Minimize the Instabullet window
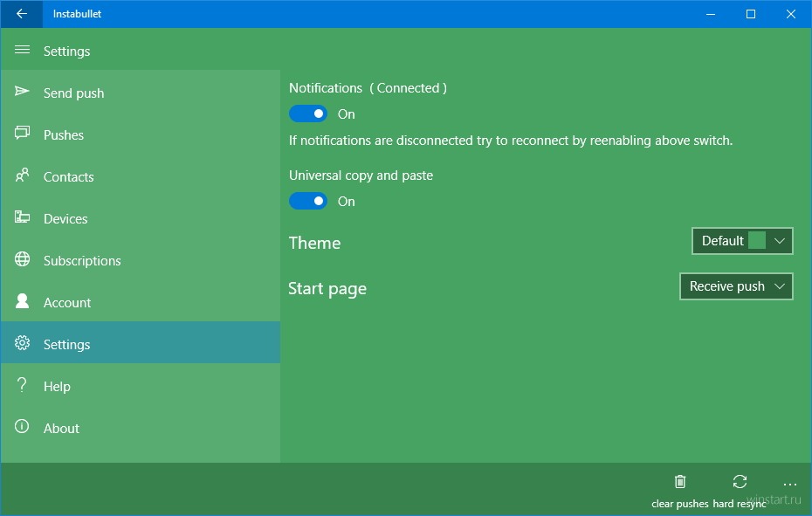812x516 pixels. tap(711, 14)
